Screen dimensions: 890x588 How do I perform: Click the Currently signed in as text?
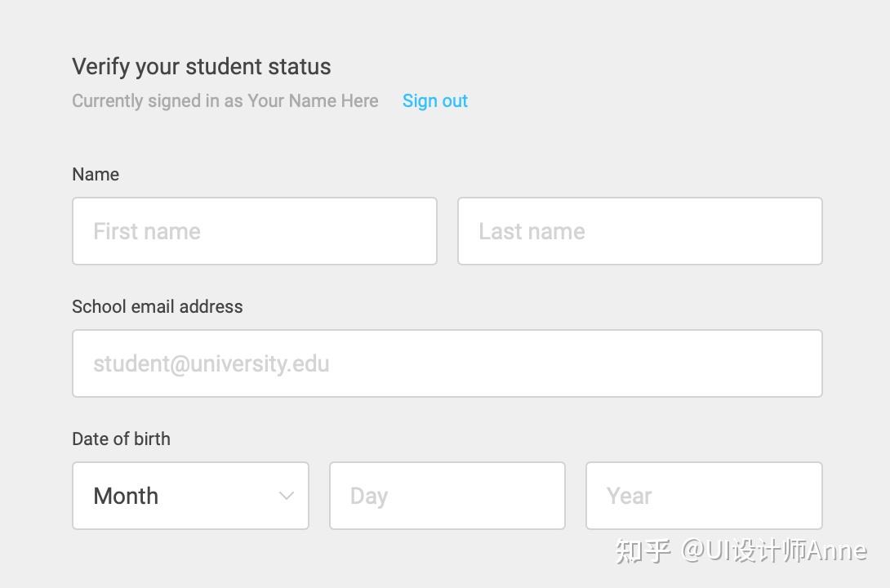tap(158, 101)
